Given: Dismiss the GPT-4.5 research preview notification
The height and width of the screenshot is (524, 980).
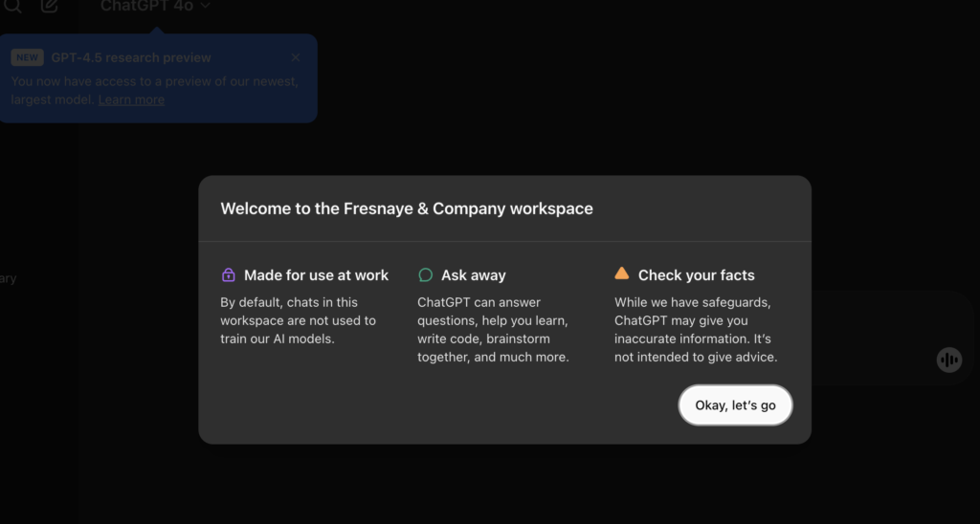Looking at the screenshot, I should tap(296, 57).
